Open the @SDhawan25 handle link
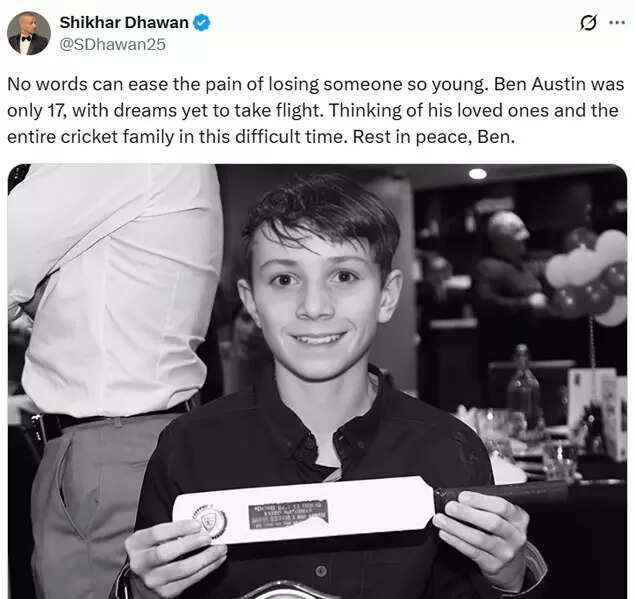 pyautogui.click(x=113, y=44)
